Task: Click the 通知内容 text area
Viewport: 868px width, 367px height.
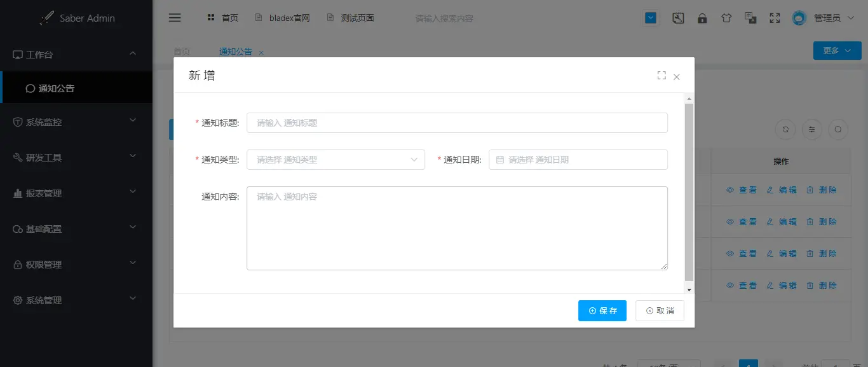Action: coord(457,228)
